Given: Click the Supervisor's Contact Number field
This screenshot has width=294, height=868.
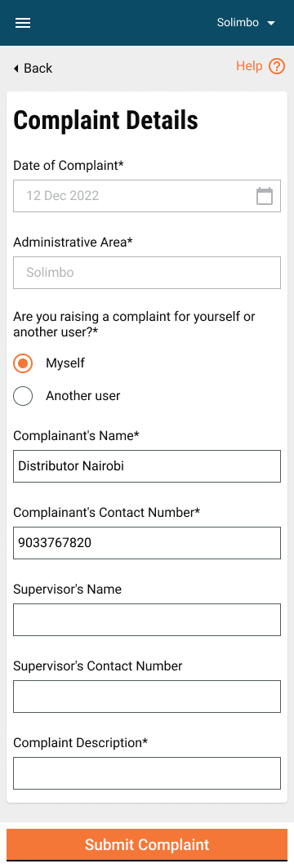Looking at the screenshot, I should pyautogui.click(x=147, y=697).
